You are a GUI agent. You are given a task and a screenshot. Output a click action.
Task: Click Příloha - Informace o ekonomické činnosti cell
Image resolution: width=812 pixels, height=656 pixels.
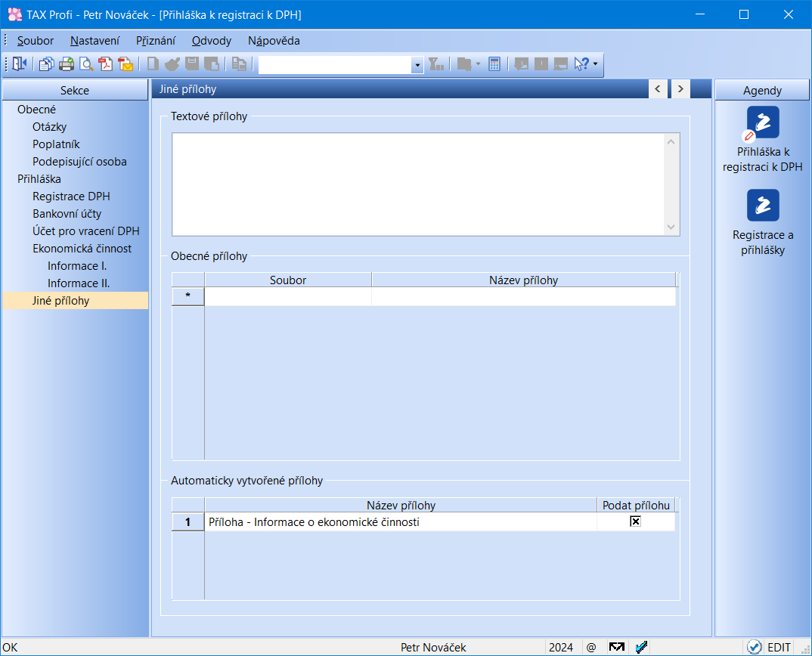[x=401, y=522]
